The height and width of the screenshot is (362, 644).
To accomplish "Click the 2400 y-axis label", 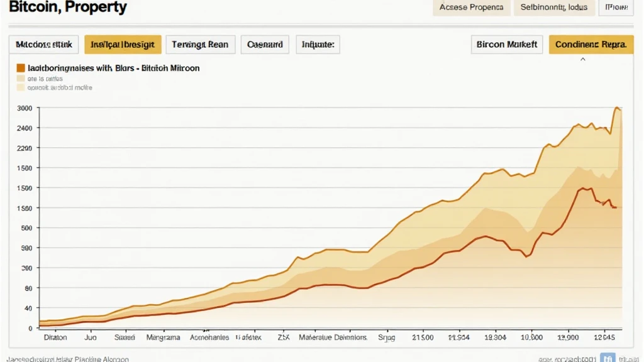I will tap(25, 128).
